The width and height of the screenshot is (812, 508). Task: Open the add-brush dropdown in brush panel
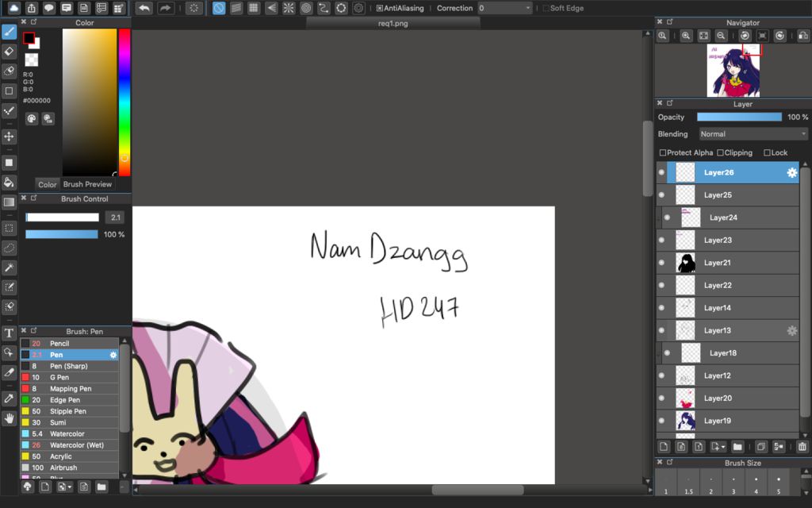click(x=64, y=487)
